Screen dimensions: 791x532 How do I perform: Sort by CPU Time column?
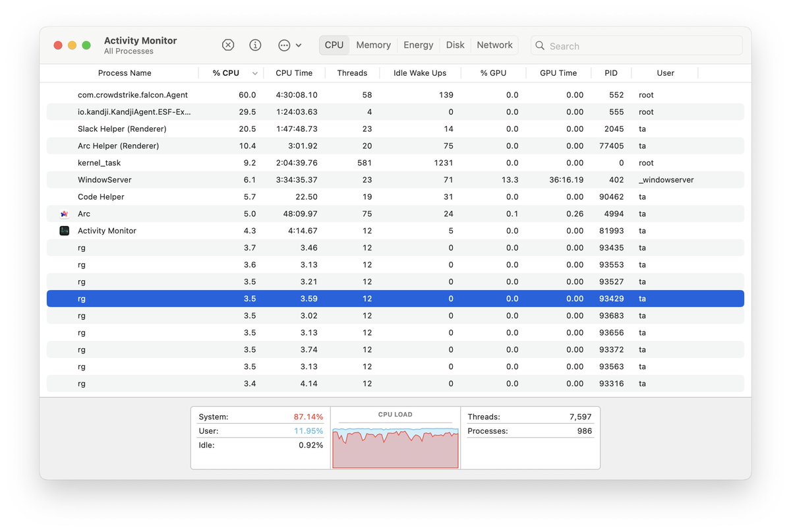coord(294,73)
